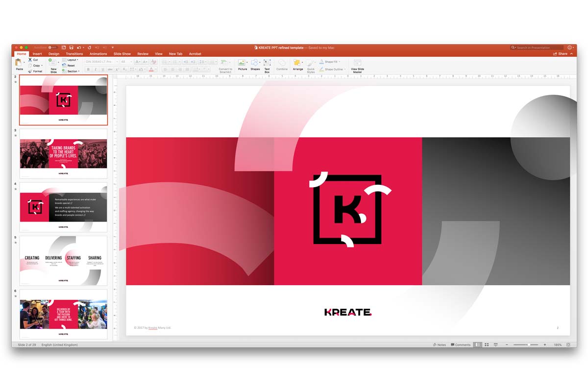The width and height of the screenshot is (588, 392).
Task: Click the Undo arrow in title bar
Action: 80,48
